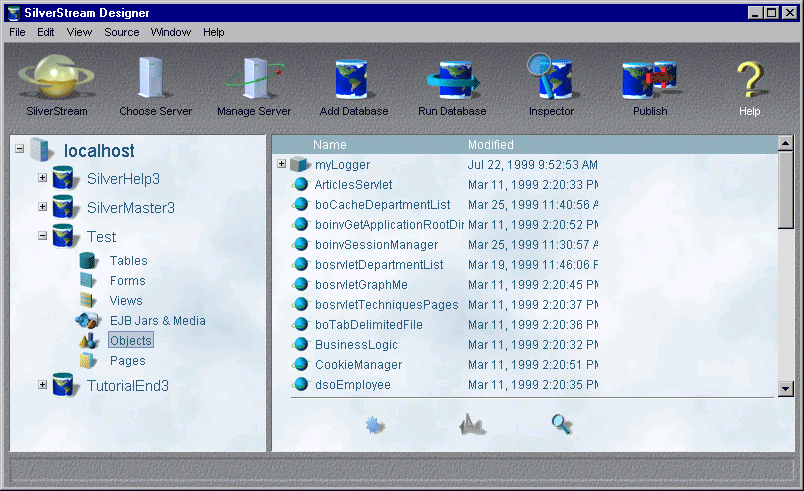Open the Source menu

[x=122, y=32]
